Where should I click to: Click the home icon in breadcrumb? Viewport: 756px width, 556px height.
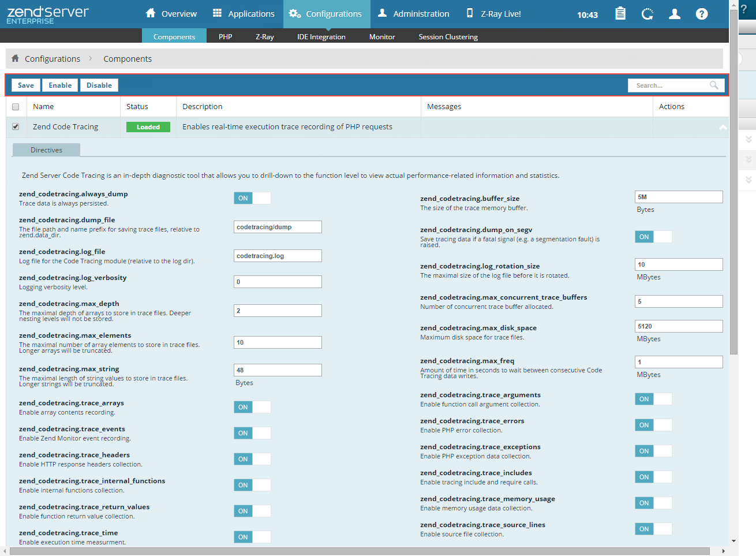16,58
